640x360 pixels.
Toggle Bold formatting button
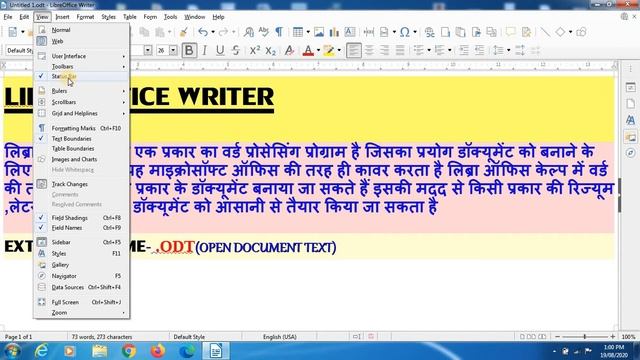point(189,50)
